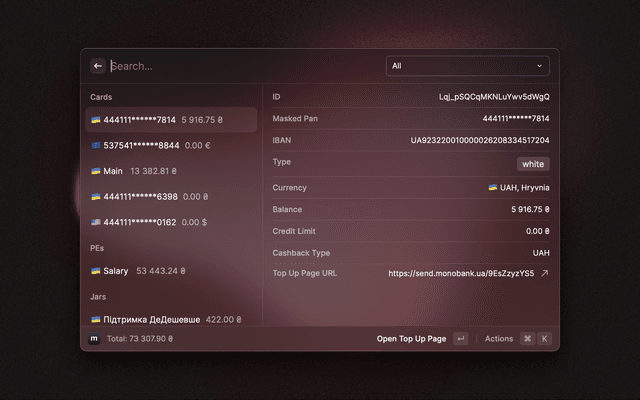640x400 pixels.
Task: Click the Enter key icon
Action: [x=460, y=339]
